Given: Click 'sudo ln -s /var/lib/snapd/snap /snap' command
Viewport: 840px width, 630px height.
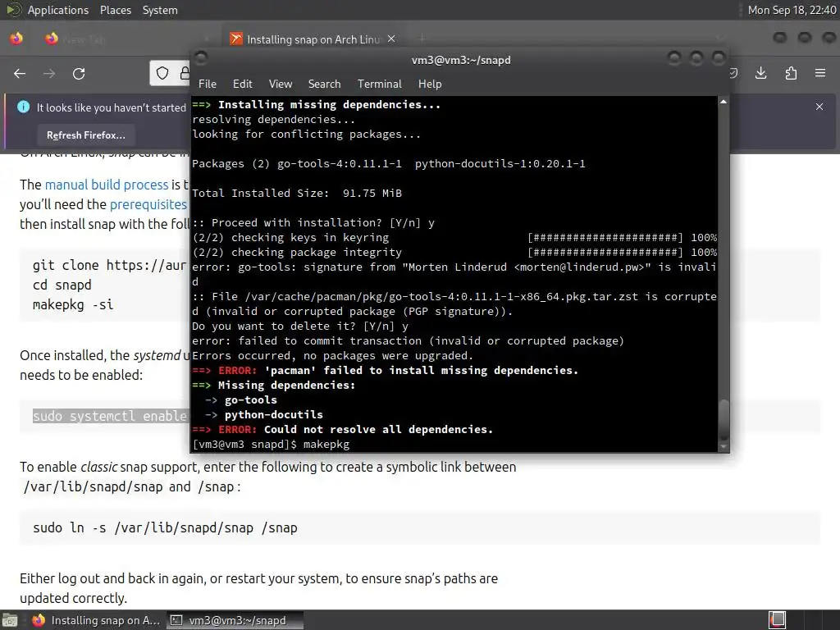Looking at the screenshot, I should coord(165,527).
